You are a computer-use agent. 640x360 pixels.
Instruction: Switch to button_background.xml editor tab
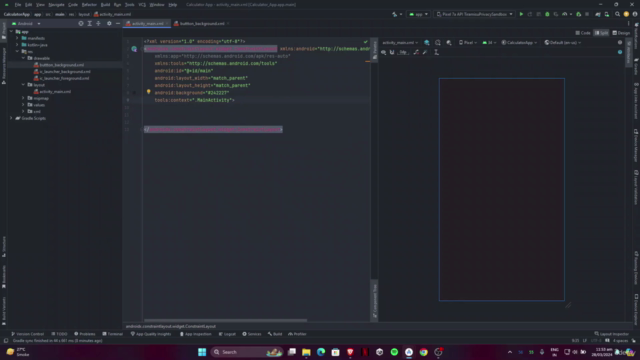tap(202, 24)
